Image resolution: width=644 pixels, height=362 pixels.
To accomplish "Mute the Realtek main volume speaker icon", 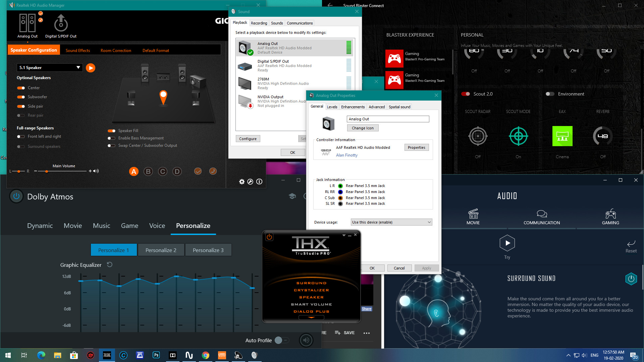I will tap(96, 171).
